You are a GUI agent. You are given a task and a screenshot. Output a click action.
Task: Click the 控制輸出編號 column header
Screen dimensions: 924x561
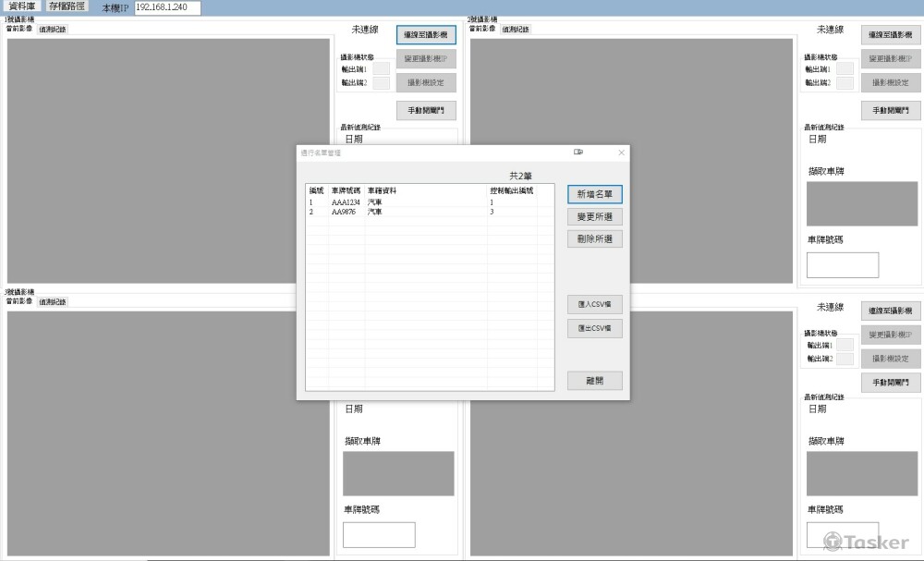511,190
